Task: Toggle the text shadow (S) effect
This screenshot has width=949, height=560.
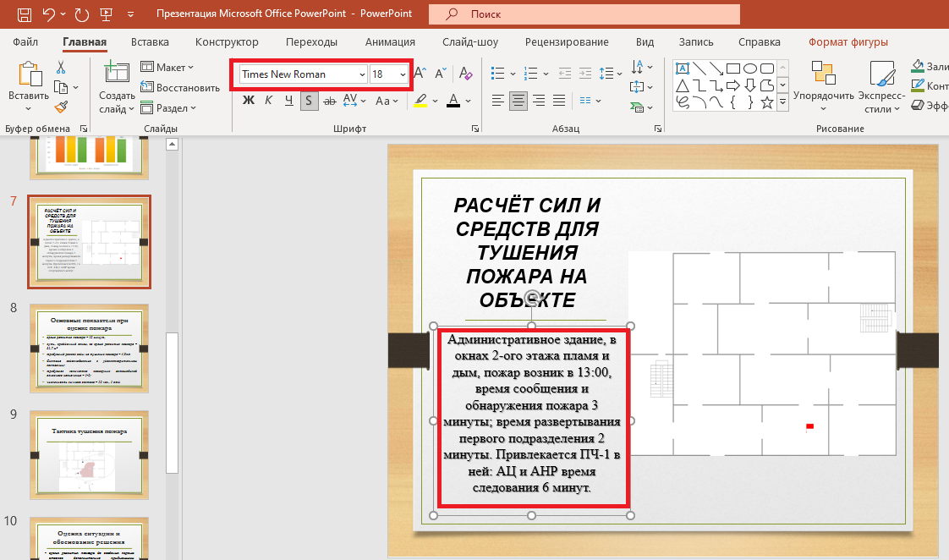Action: pyautogui.click(x=309, y=101)
